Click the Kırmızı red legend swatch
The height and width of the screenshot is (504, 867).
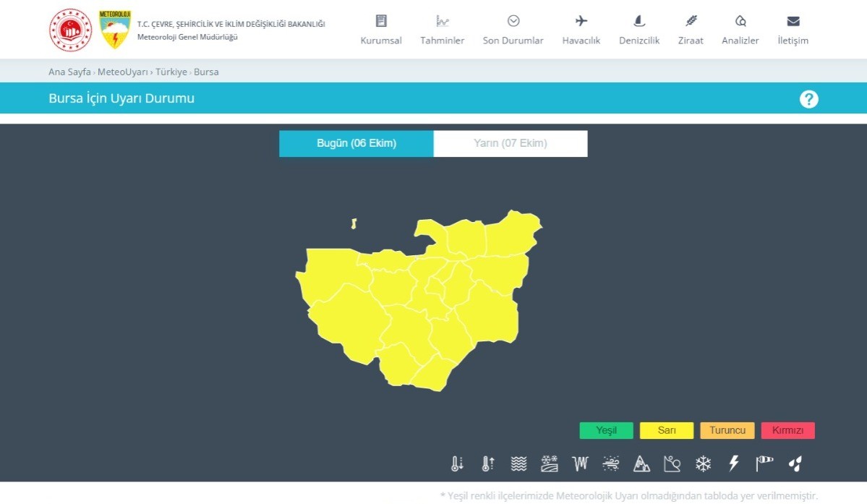click(787, 430)
